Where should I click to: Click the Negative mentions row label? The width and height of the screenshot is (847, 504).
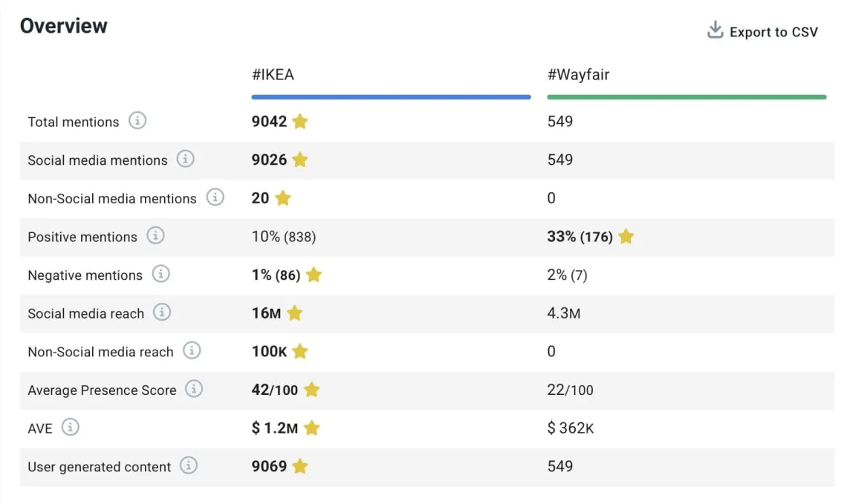click(x=85, y=275)
